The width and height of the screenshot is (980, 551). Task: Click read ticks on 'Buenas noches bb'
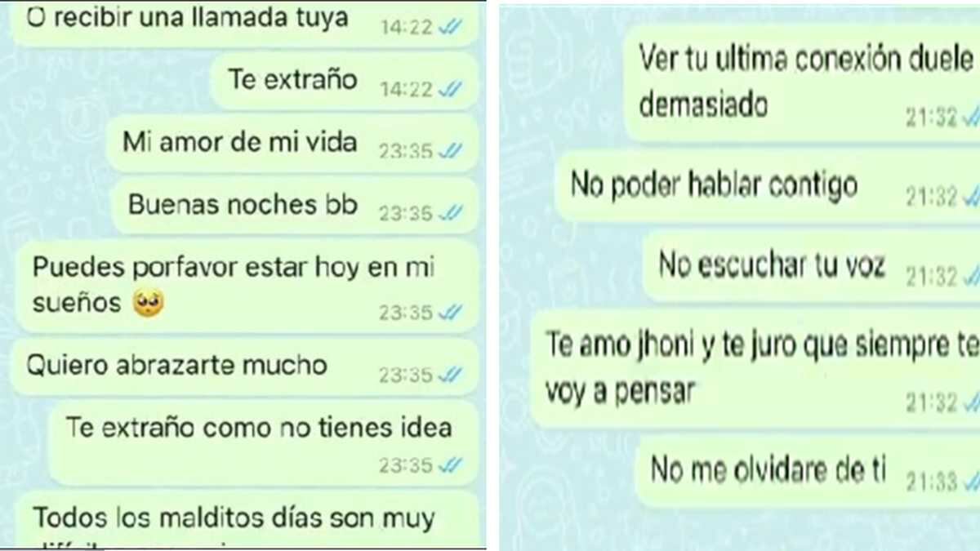(450, 213)
